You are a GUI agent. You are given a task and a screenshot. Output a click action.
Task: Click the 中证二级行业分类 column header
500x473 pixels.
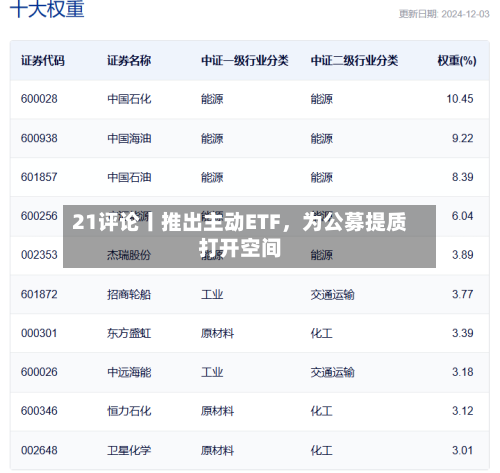pyautogui.click(x=354, y=61)
